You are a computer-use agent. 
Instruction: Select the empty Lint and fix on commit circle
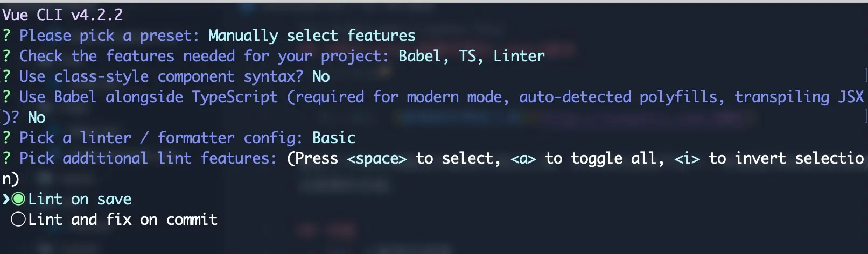click(x=18, y=220)
